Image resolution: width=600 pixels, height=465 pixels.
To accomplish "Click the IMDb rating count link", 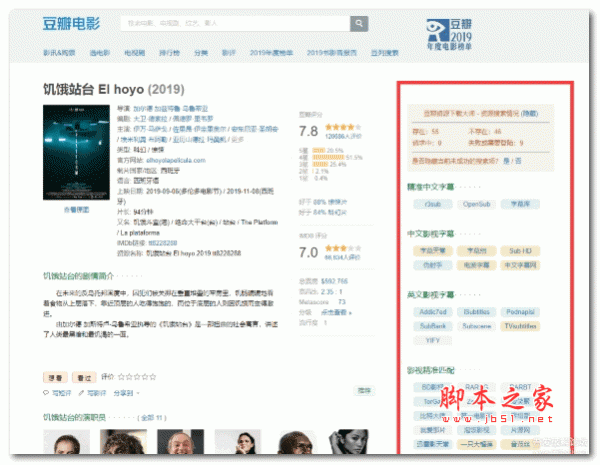I will tap(342, 258).
